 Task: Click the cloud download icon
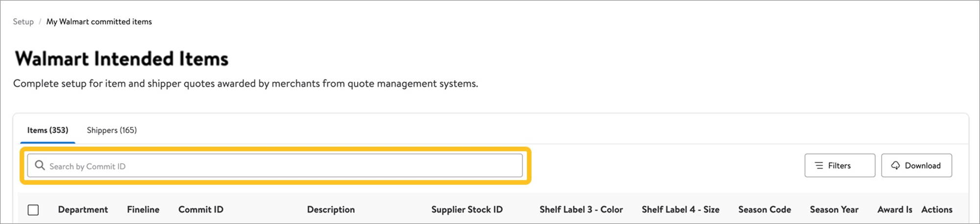click(x=895, y=166)
